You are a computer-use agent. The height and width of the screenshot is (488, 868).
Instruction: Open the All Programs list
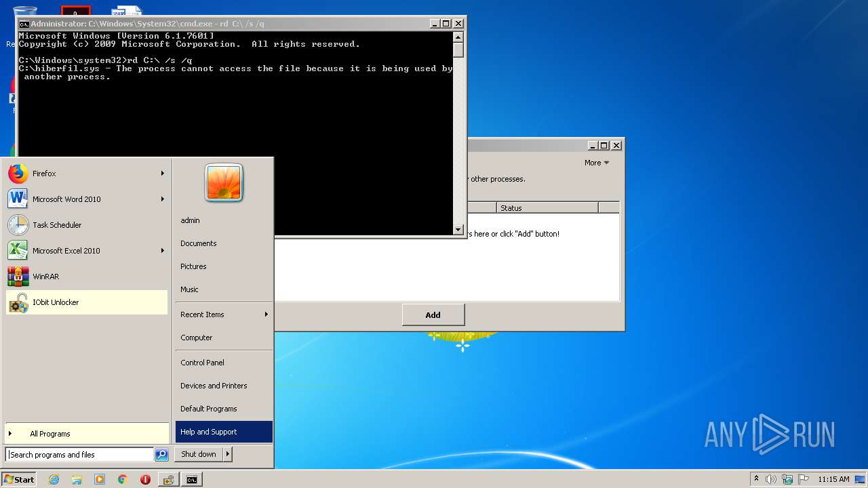point(87,434)
